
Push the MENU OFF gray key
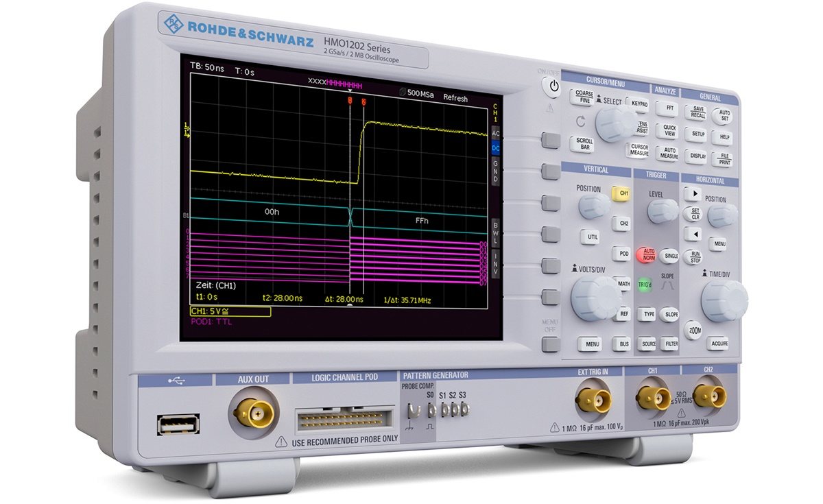[x=550, y=344]
